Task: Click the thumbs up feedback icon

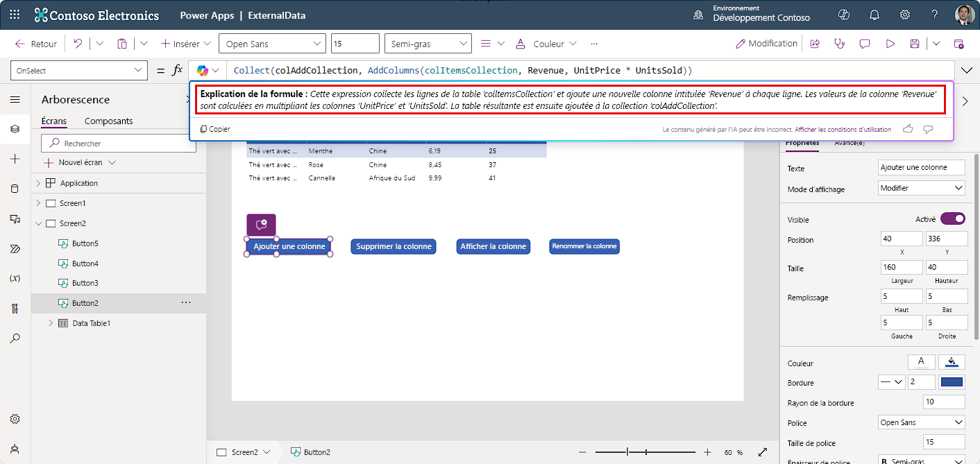Action: coord(907,129)
